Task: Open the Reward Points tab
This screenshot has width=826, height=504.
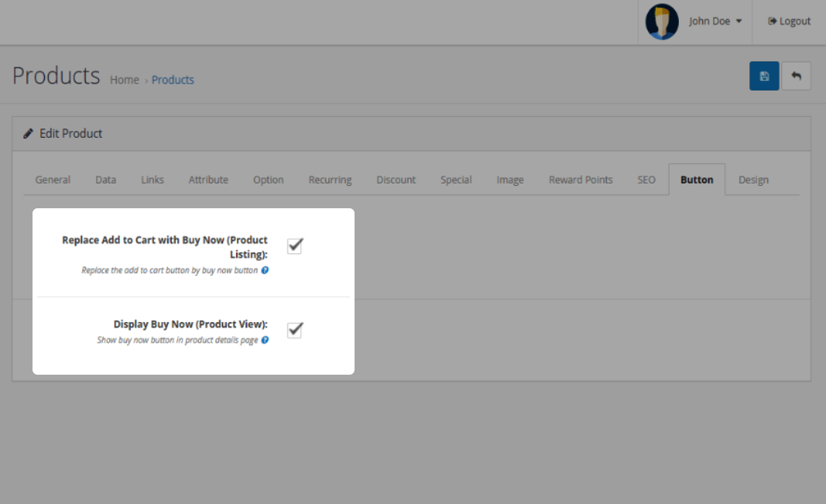Action: pyautogui.click(x=581, y=180)
